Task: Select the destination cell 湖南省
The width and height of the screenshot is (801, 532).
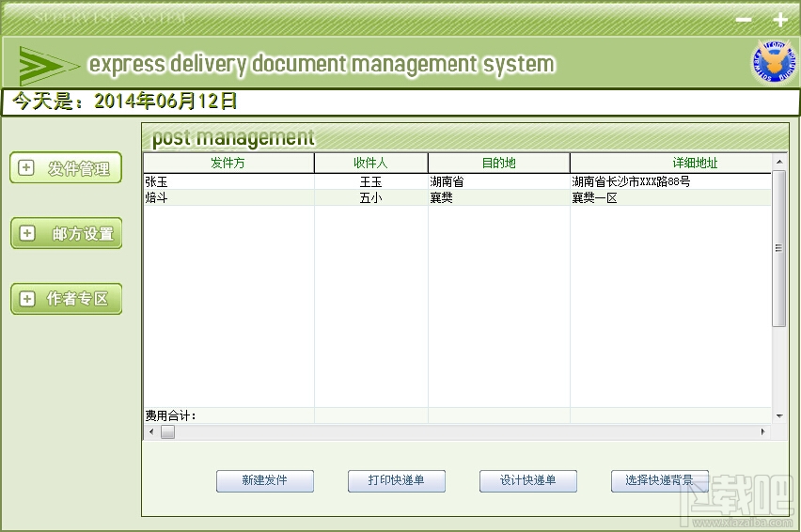Action: [x=498, y=181]
